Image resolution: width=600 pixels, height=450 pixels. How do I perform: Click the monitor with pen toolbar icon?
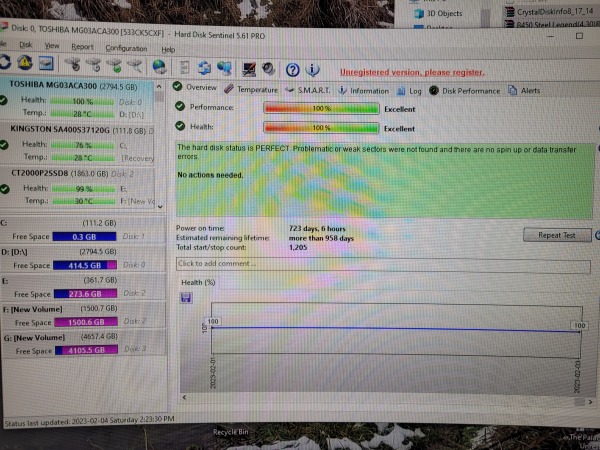tap(249, 69)
